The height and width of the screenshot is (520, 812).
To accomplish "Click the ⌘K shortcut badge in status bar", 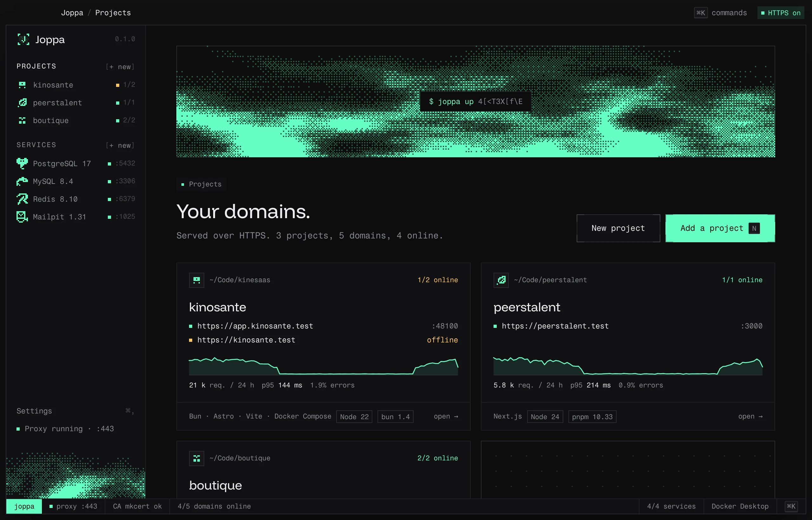I will [x=791, y=506].
